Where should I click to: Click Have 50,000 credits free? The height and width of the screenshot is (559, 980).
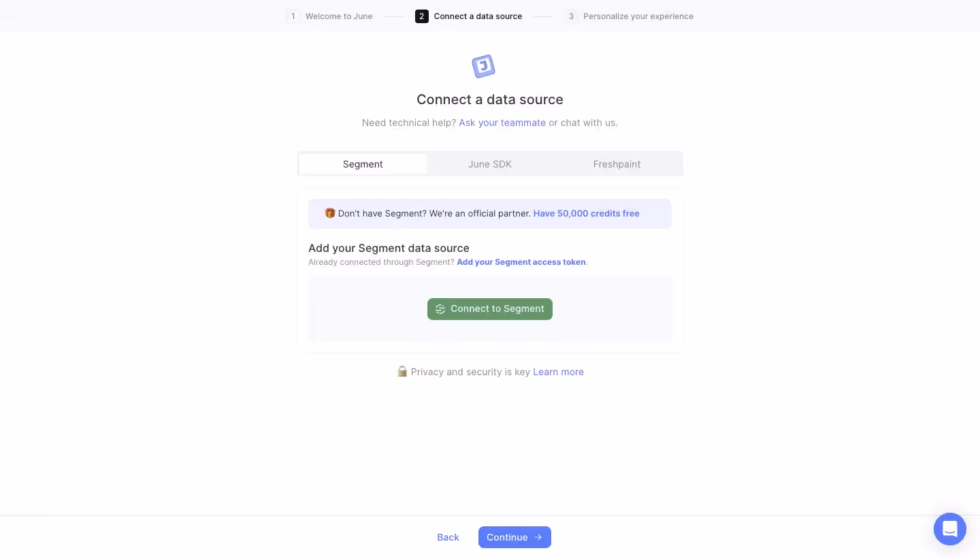tap(586, 213)
